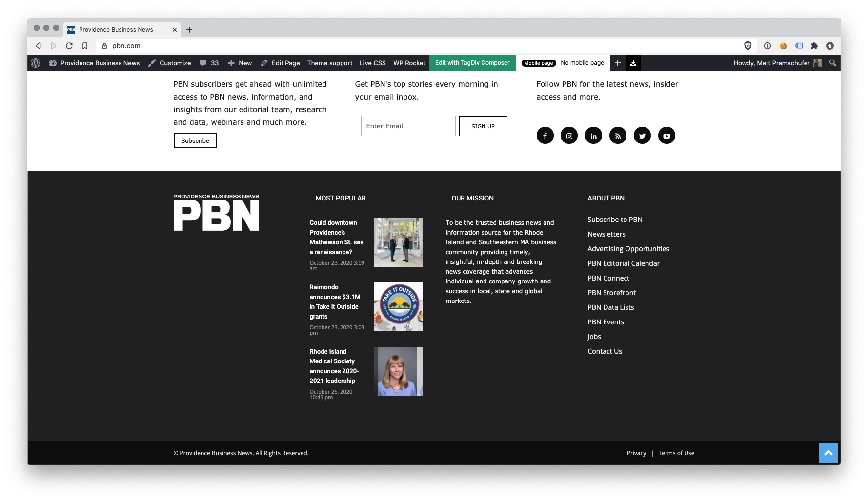
Task: Open the PBN RSS feed
Action: pos(618,136)
